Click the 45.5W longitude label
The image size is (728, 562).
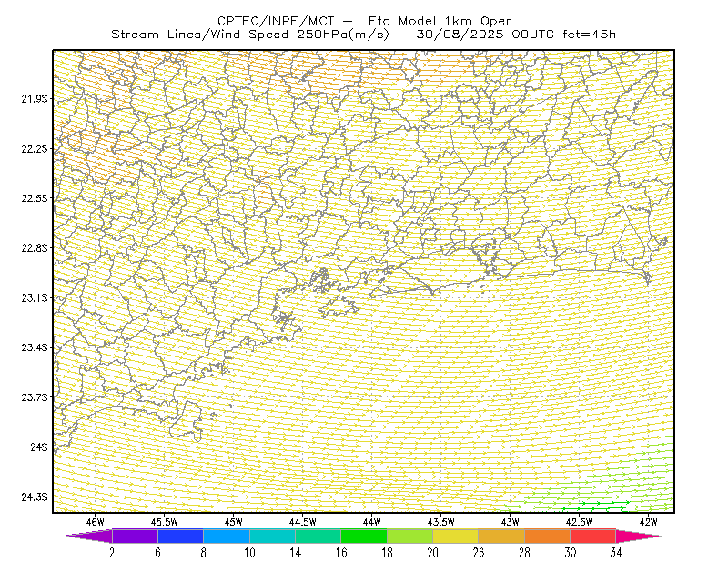pos(165,522)
